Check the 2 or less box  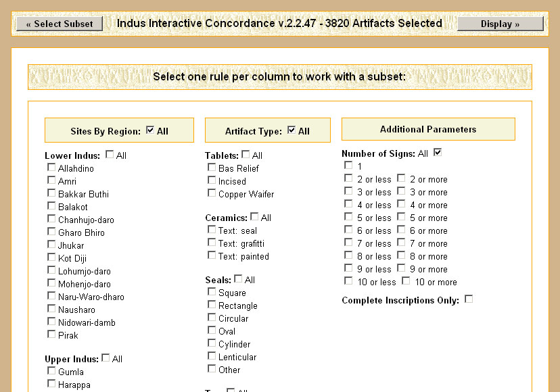[348, 178]
